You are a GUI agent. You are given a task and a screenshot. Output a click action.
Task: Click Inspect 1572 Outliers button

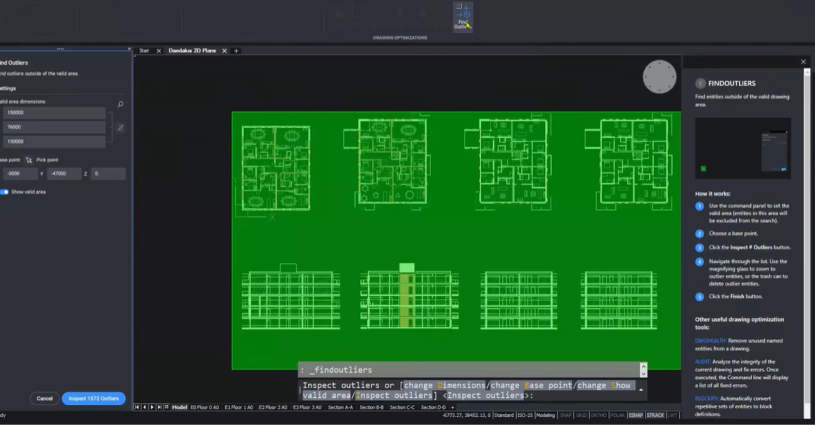[94, 399]
